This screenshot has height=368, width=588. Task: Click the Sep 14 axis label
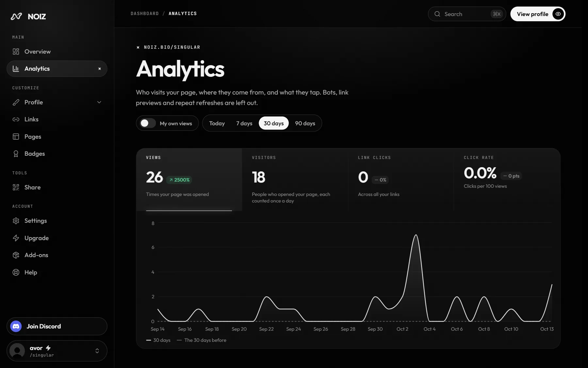click(x=157, y=329)
